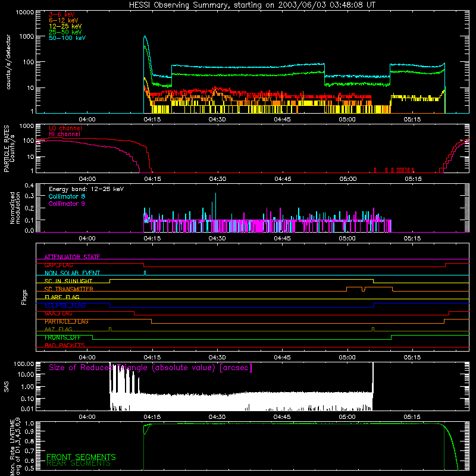Click the GAP_FLAG label
The image size is (476, 476).
click(x=58, y=265)
